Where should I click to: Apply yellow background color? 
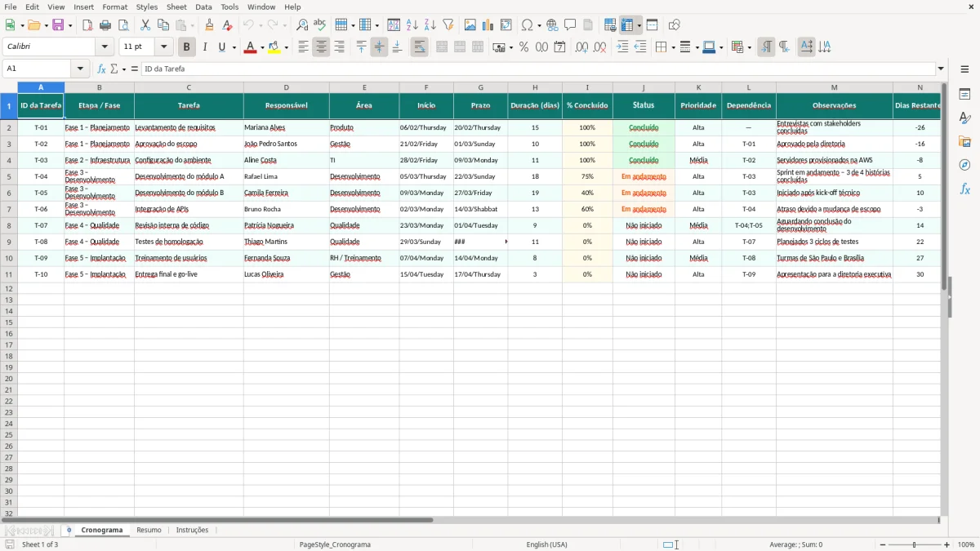coord(274,47)
